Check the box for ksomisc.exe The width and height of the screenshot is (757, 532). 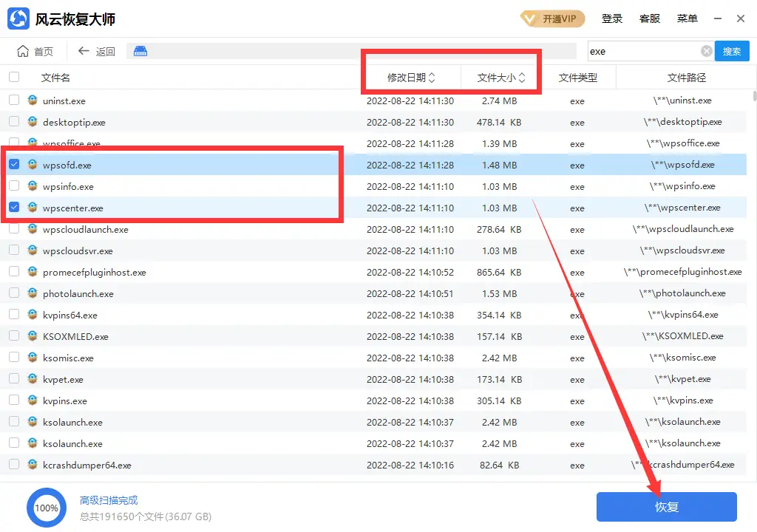tap(14, 357)
